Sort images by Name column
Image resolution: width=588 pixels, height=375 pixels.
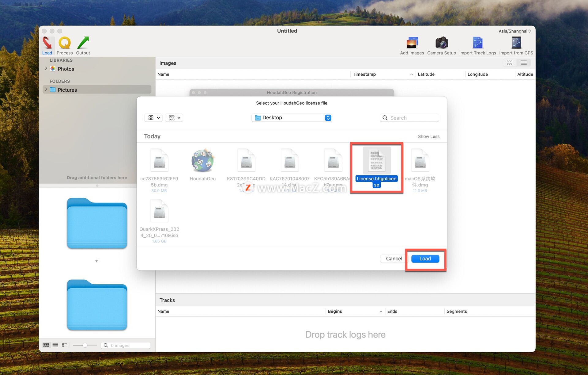pos(253,74)
